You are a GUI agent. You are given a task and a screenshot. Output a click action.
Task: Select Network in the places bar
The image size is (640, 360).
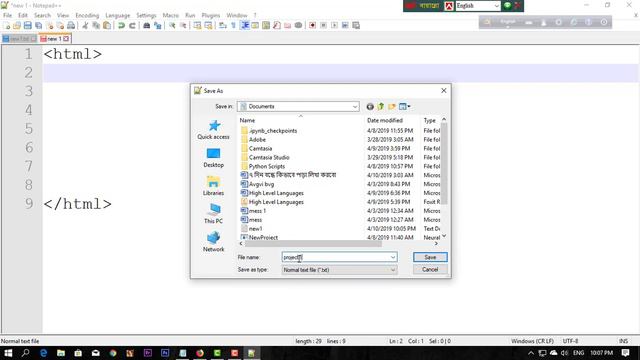pyautogui.click(x=213, y=242)
